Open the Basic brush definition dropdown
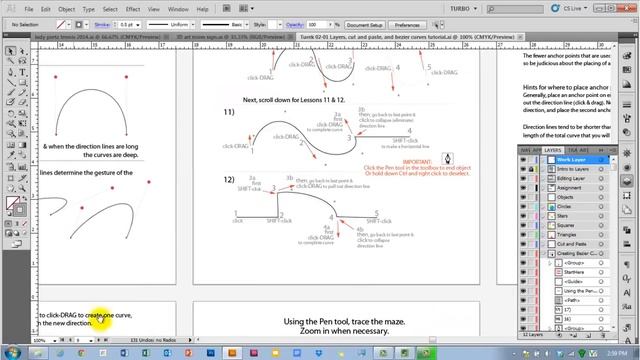Viewport: 640px width, 360px height. [247, 25]
